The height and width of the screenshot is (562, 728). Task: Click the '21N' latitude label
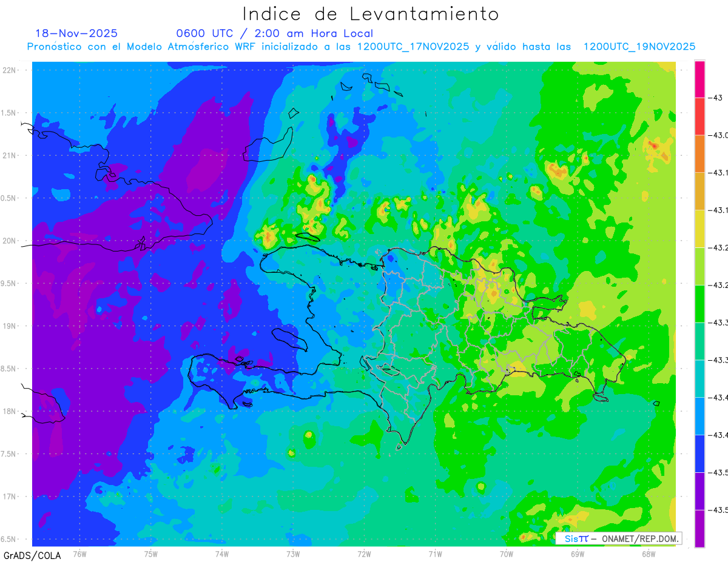(10, 155)
